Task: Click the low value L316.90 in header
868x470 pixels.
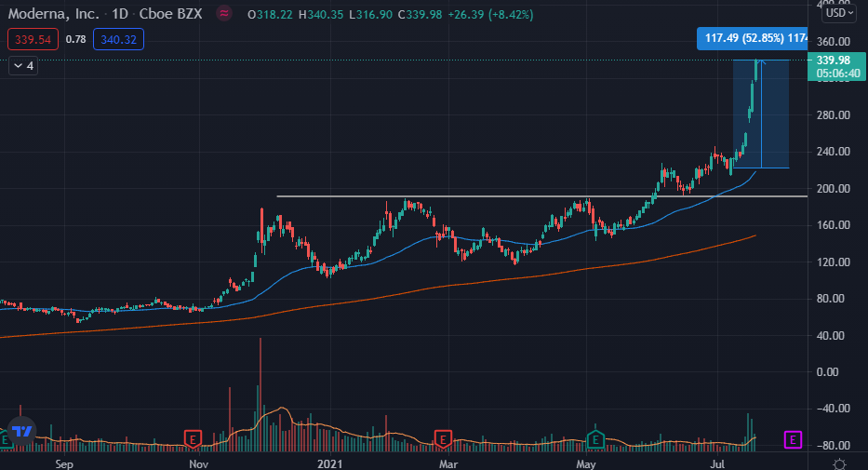Action: click(x=370, y=14)
